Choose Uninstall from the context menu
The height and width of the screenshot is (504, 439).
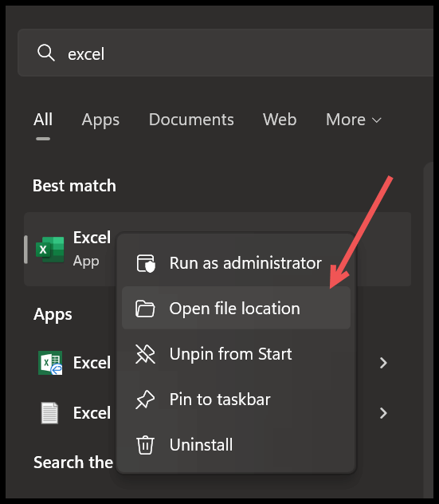pos(236,445)
